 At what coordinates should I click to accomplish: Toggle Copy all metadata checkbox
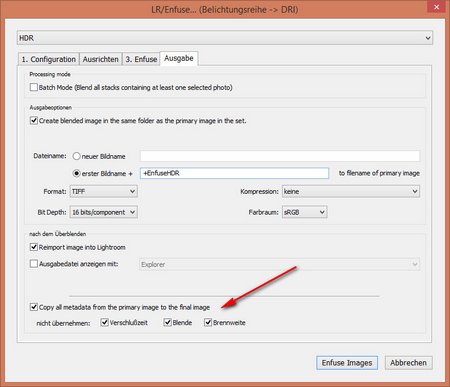[34, 307]
